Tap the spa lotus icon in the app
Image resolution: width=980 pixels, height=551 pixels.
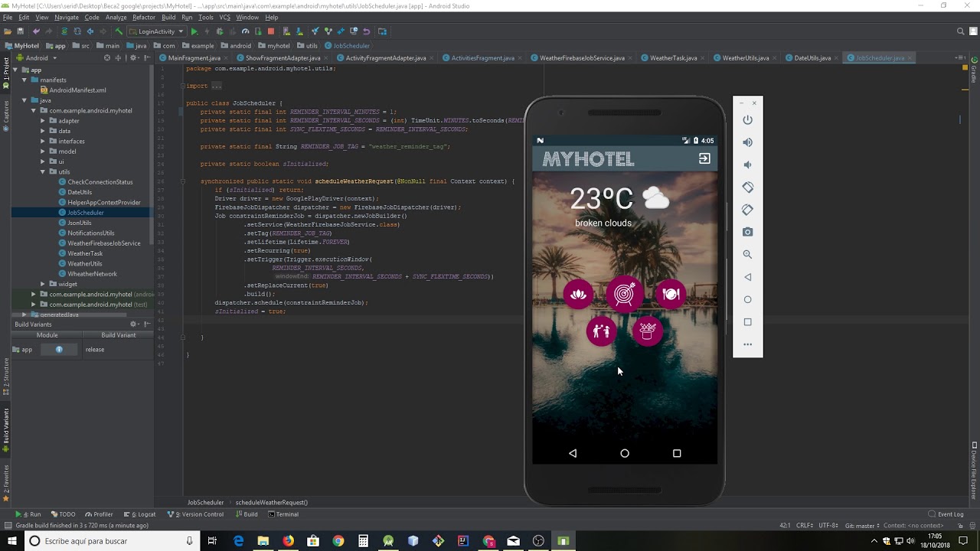578,295
